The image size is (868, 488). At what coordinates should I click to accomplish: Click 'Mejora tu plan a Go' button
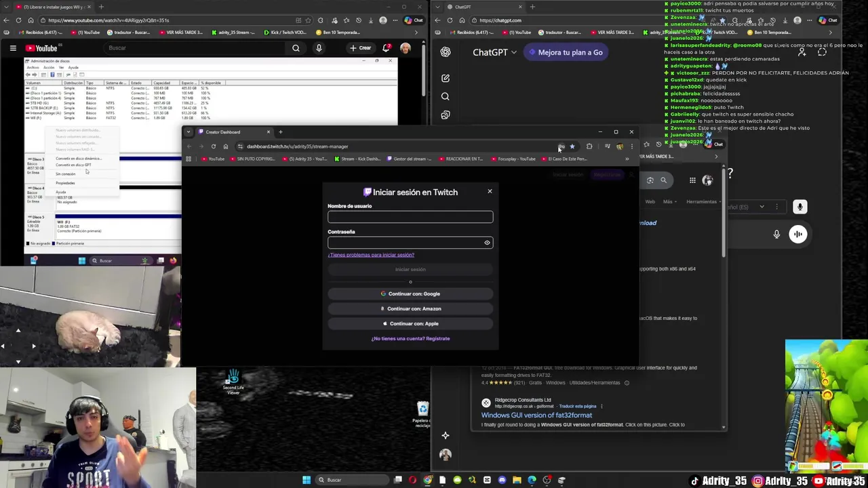click(x=566, y=52)
